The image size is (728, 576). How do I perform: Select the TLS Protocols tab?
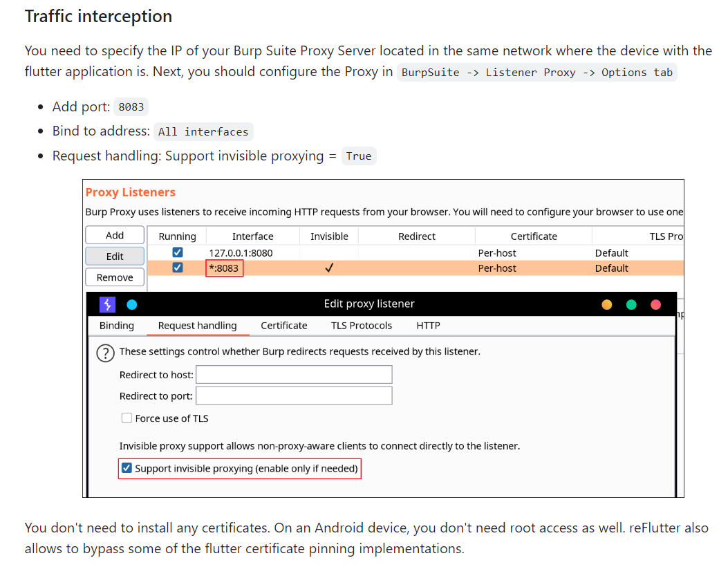tap(362, 326)
